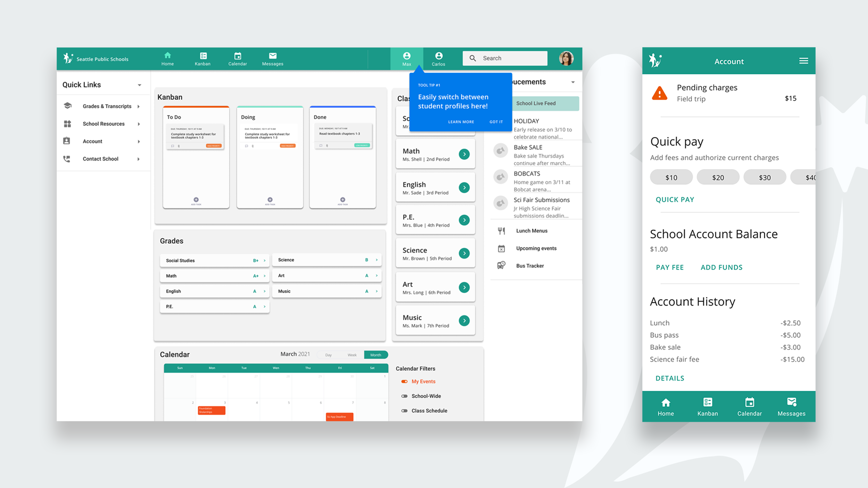
Task: Switch to Carlos student profile
Action: coord(439,59)
